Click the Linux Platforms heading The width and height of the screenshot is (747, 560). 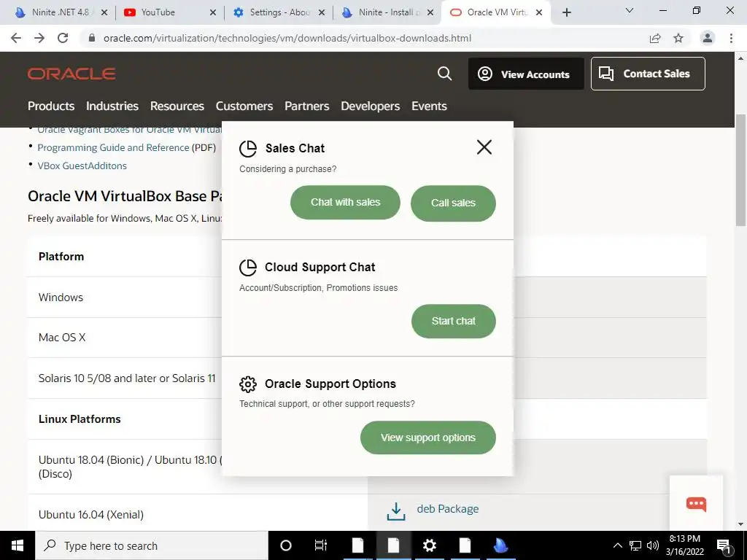coord(80,419)
